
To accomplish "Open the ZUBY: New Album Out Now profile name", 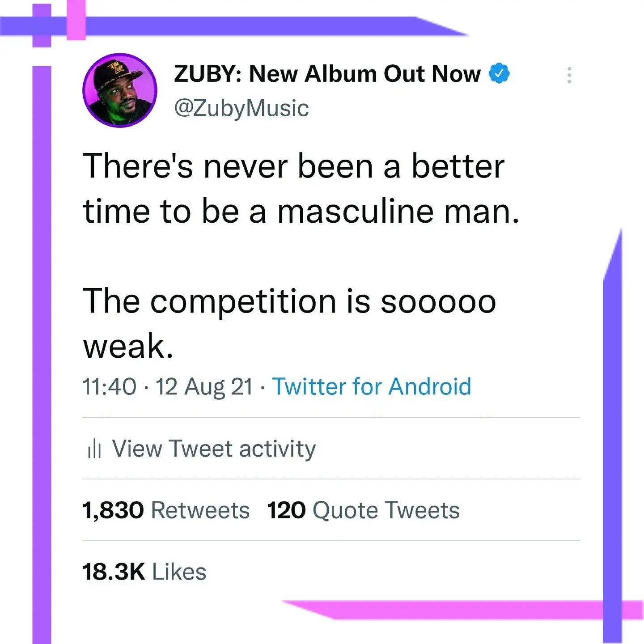I will [x=327, y=74].
